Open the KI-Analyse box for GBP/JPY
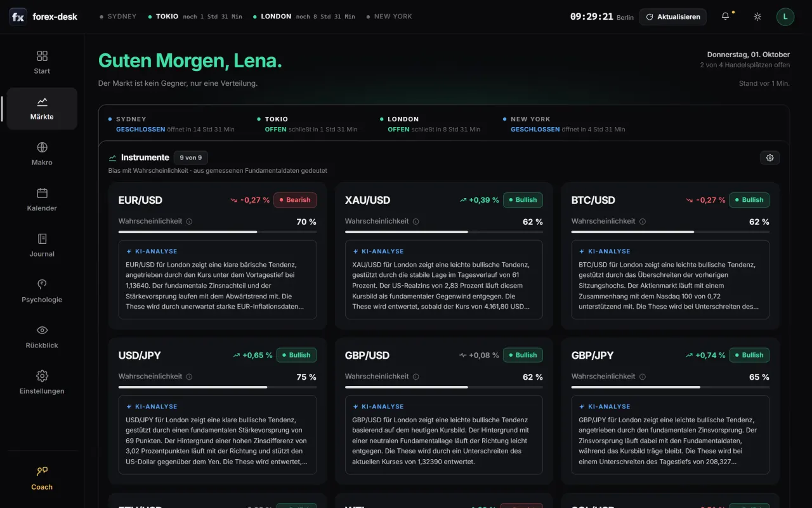This screenshot has height=508, width=812. [x=671, y=434]
